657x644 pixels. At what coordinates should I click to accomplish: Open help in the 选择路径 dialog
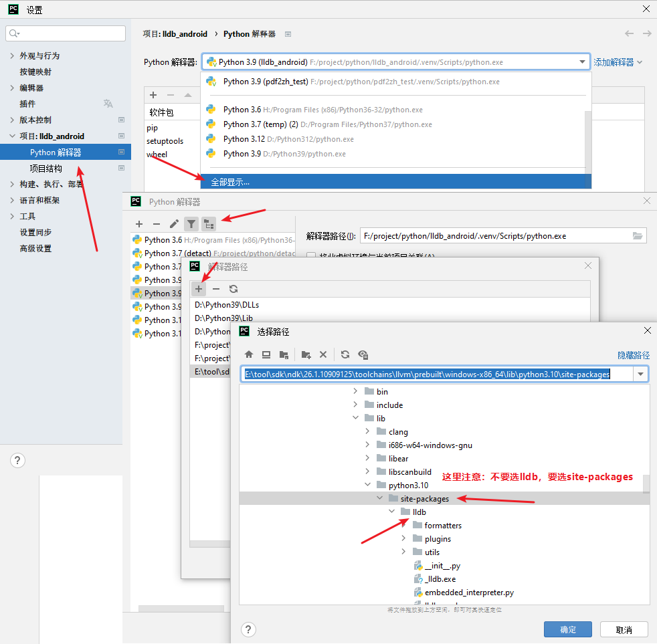pyautogui.click(x=248, y=629)
